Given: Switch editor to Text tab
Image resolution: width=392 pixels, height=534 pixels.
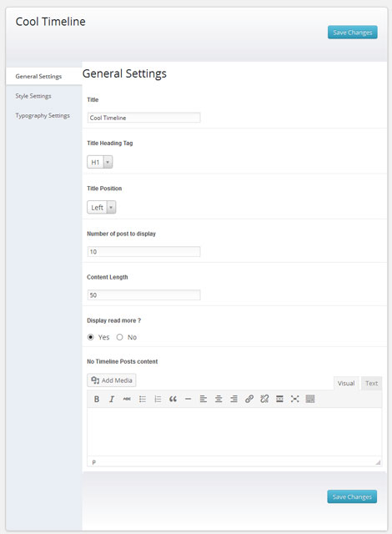Looking at the screenshot, I should [x=372, y=383].
